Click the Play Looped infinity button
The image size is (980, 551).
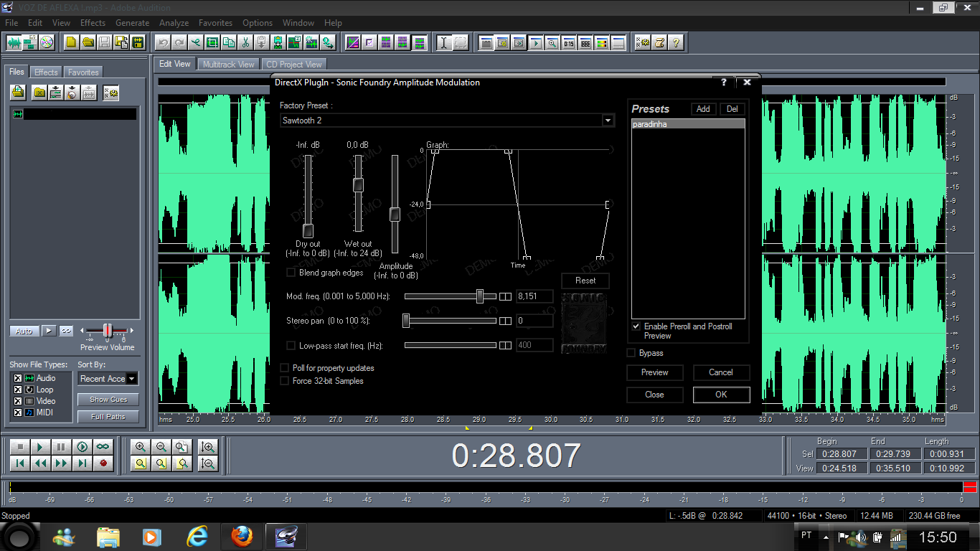tap(103, 447)
